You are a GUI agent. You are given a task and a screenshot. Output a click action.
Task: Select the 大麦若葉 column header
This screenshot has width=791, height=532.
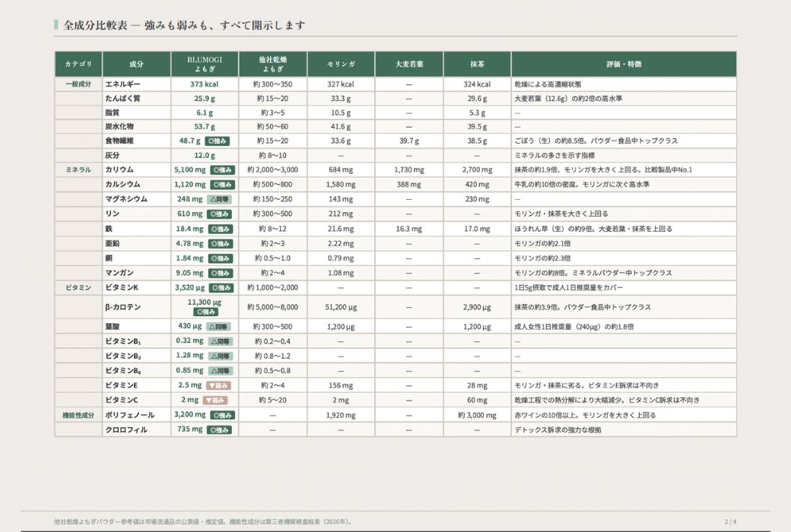(x=409, y=64)
